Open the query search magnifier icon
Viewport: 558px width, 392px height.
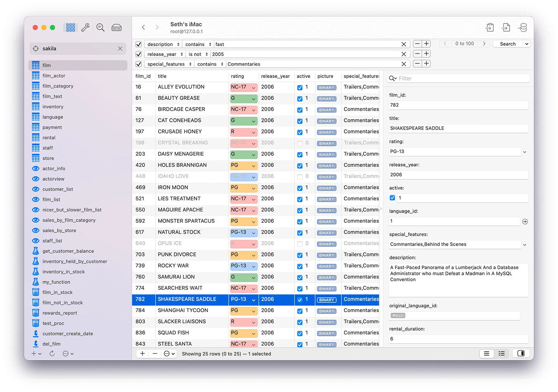(x=100, y=27)
